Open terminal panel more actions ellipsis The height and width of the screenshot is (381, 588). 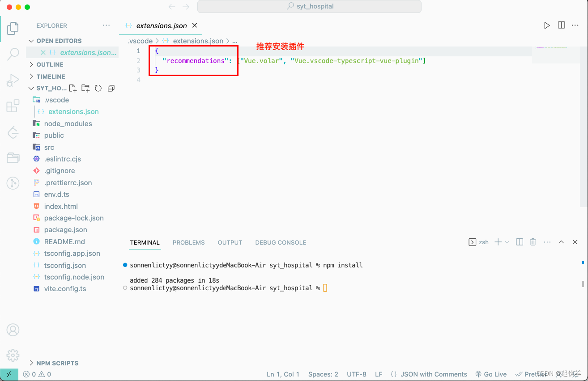[547, 242]
